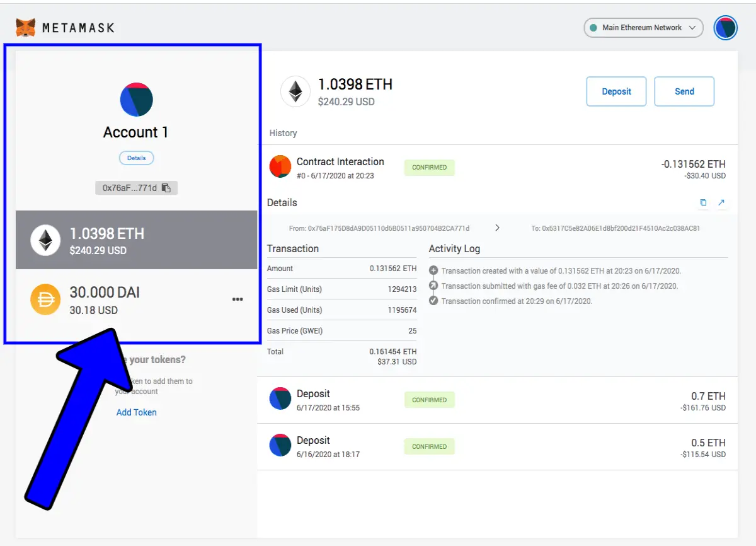756x546 pixels.
Task: Click the Gas Price value 25
Action: pos(412,331)
